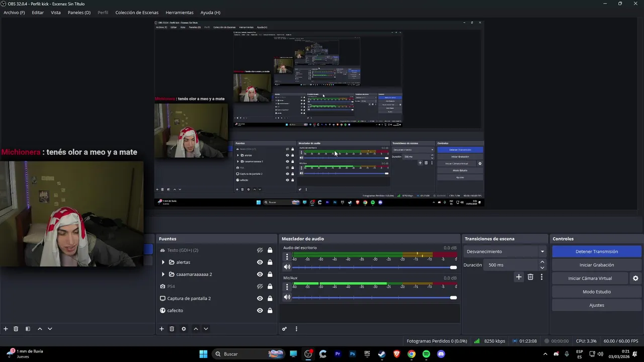Image resolution: width=644 pixels, height=362 pixels.
Task: Add a scene transition plus icon
Action: click(x=519, y=277)
